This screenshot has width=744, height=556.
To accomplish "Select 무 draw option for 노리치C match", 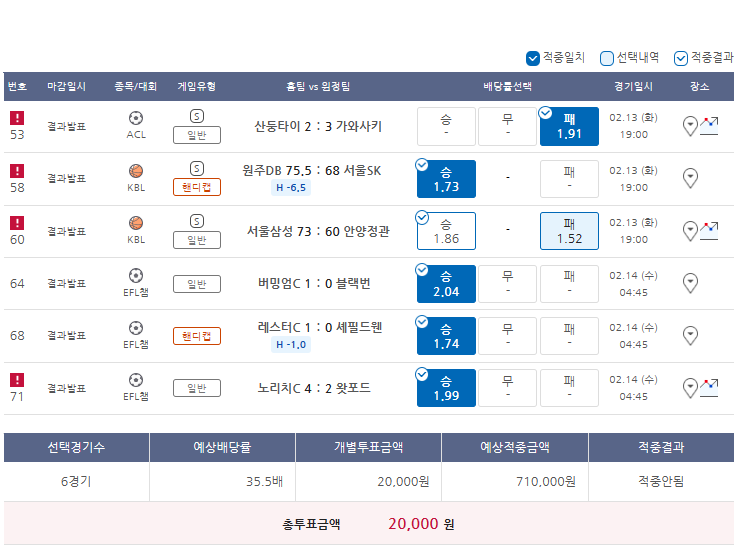I will coord(507,388).
